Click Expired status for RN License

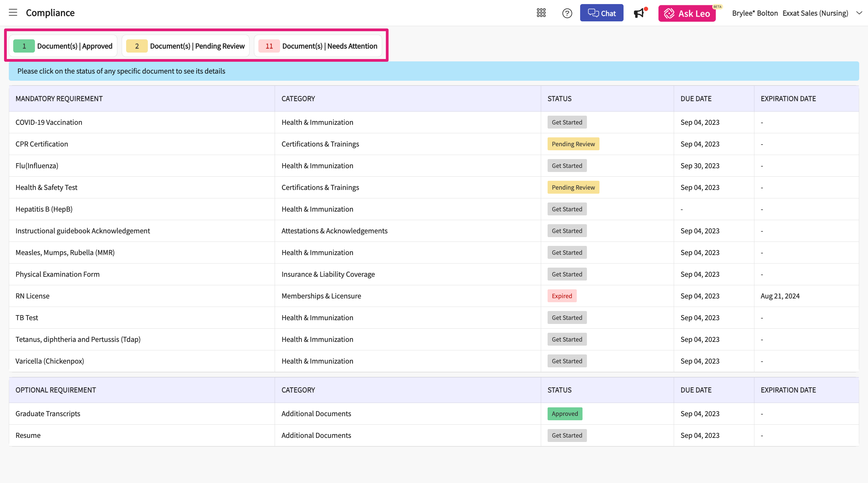point(562,296)
